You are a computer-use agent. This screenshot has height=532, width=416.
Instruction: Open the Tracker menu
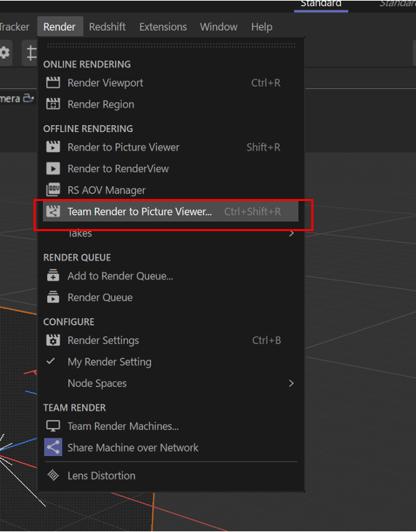[14, 27]
